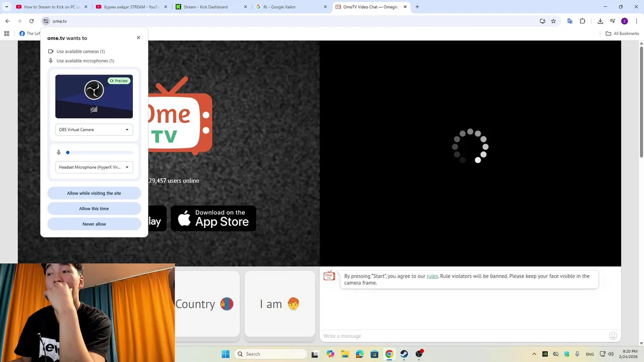Open the media control icon in toolbar
This screenshot has width=644, height=362.
point(612,21)
